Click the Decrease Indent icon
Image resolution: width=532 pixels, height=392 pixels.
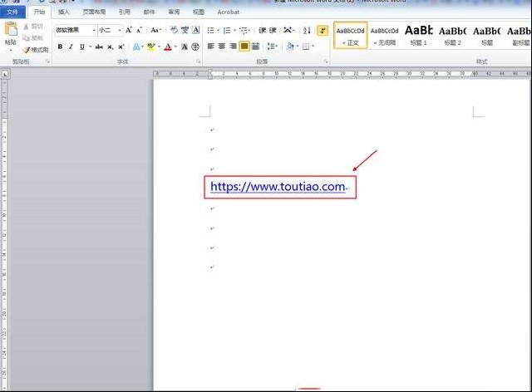[x=263, y=31]
